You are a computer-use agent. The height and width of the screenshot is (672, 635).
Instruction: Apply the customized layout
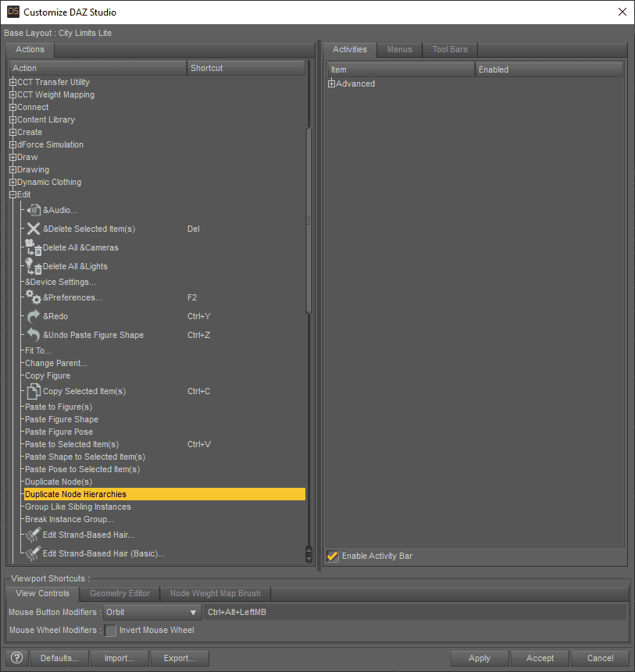[479, 658]
